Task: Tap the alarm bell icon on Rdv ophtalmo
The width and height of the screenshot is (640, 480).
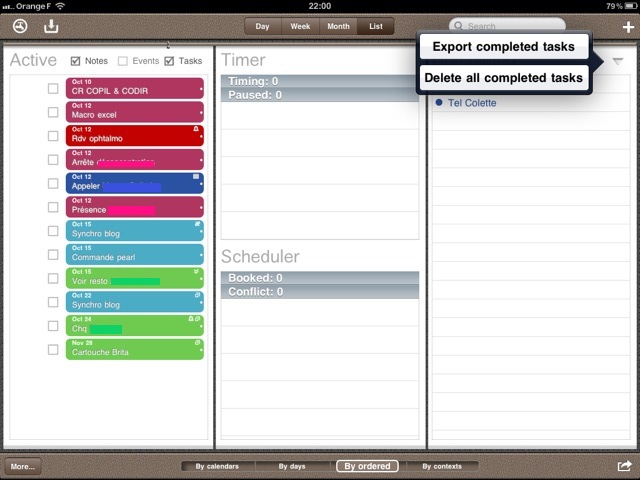Action: tap(195, 130)
